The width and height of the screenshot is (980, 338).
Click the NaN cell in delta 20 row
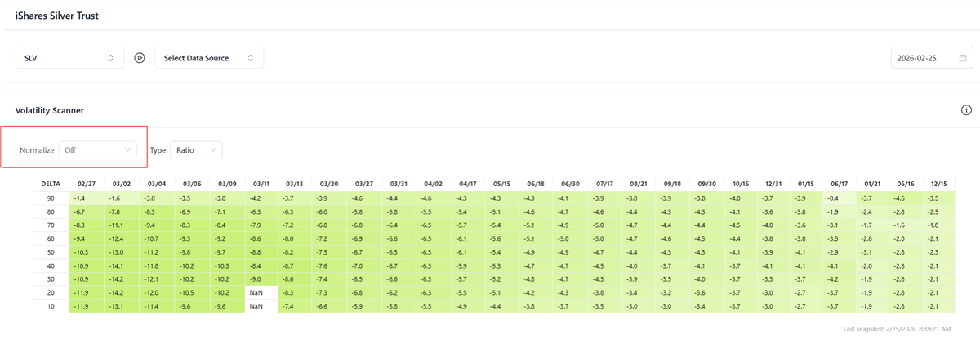[256, 291]
